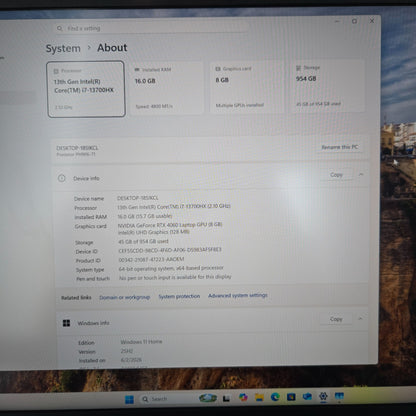Select the Processor summary card

pos(86,89)
